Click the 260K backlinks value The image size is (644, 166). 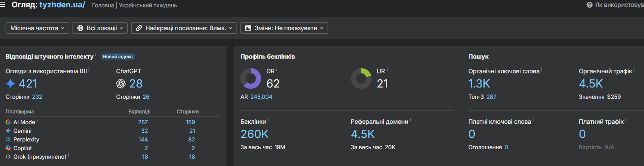(x=254, y=134)
